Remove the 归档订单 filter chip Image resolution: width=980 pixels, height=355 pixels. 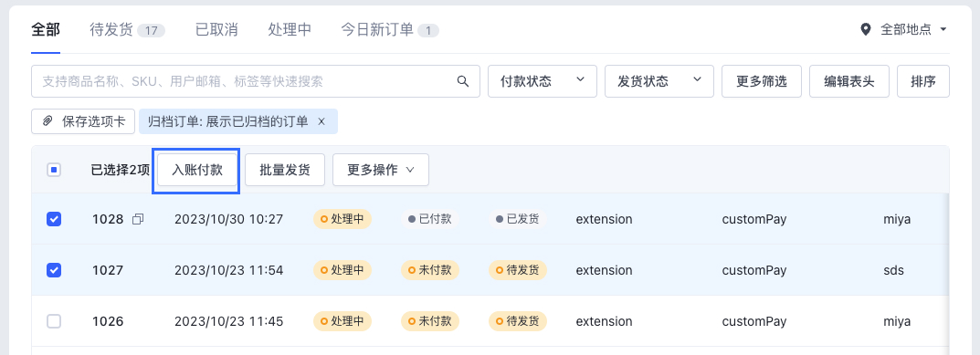click(x=321, y=121)
